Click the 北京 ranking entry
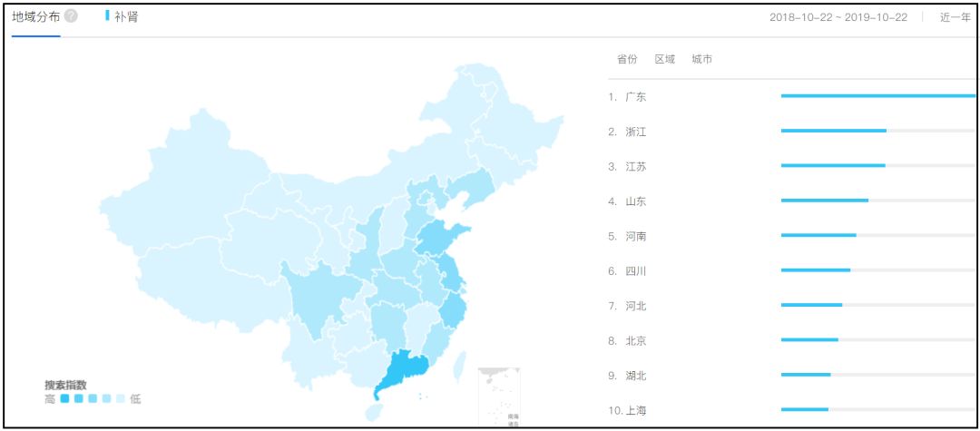980x431 pixels. pos(635,341)
